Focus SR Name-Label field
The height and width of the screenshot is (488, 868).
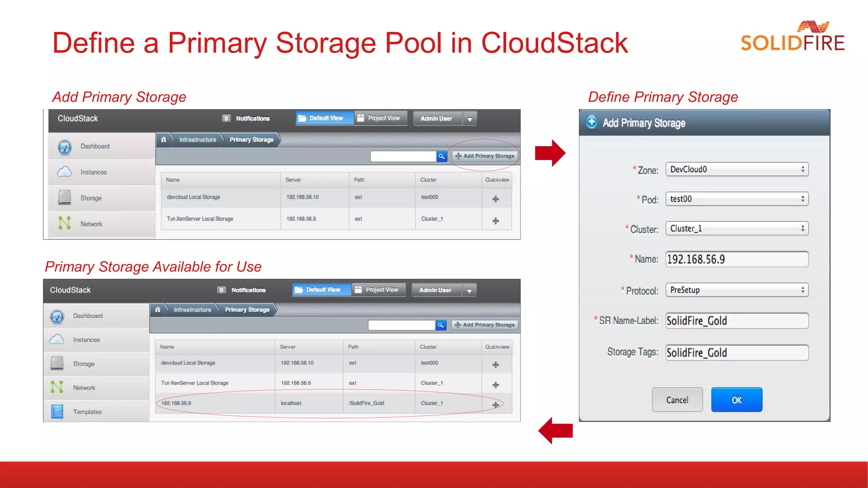(x=737, y=321)
